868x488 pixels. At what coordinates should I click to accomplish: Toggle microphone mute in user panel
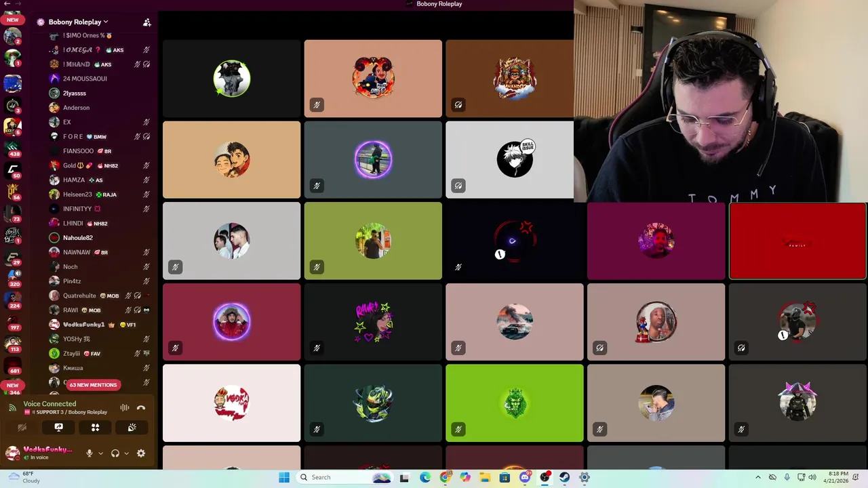point(89,453)
